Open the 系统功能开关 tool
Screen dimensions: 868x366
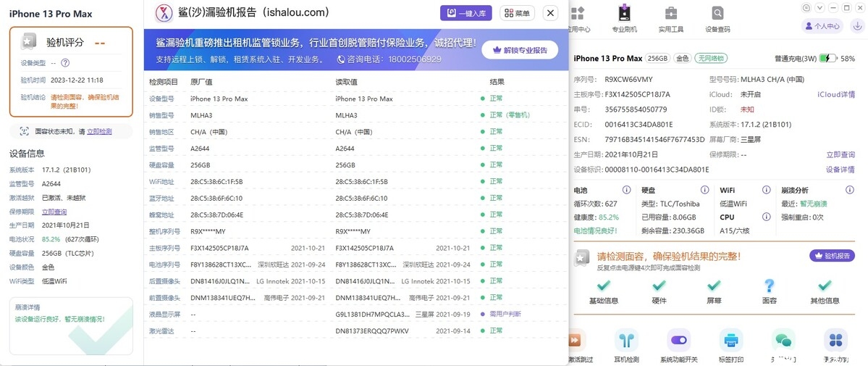pyautogui.click(x=678, y=346)
